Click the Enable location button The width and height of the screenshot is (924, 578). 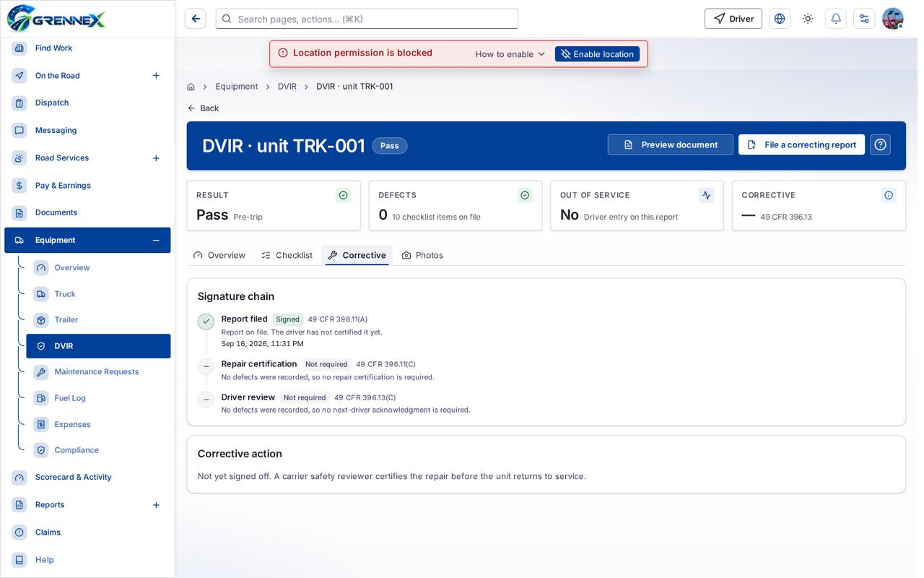(597, 54)
